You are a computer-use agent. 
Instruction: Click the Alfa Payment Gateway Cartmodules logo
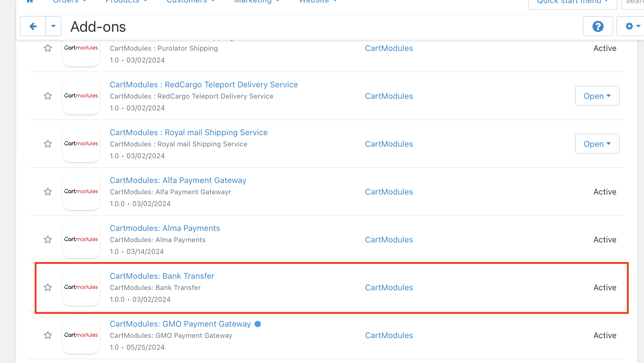coord(81,191)
